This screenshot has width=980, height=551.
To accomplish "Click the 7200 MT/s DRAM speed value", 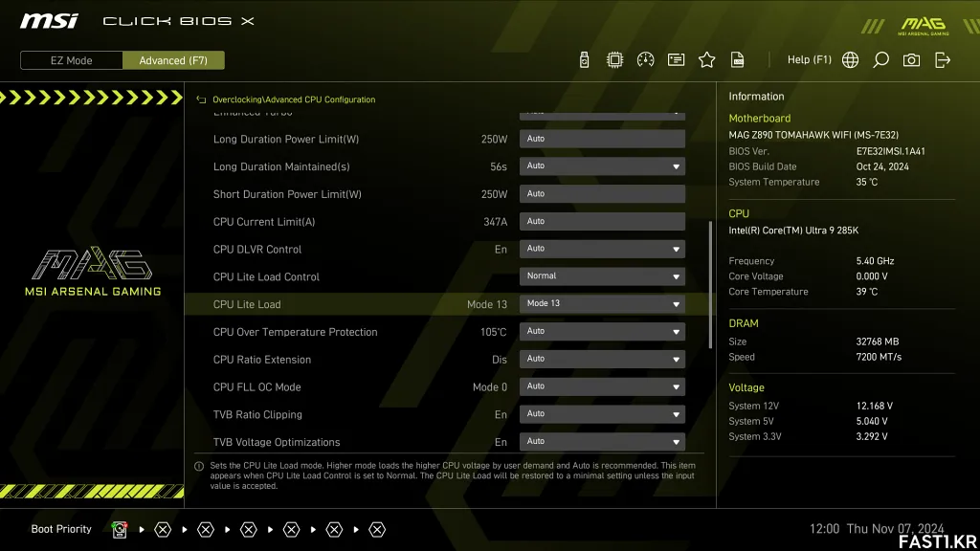I will [879, 358].
